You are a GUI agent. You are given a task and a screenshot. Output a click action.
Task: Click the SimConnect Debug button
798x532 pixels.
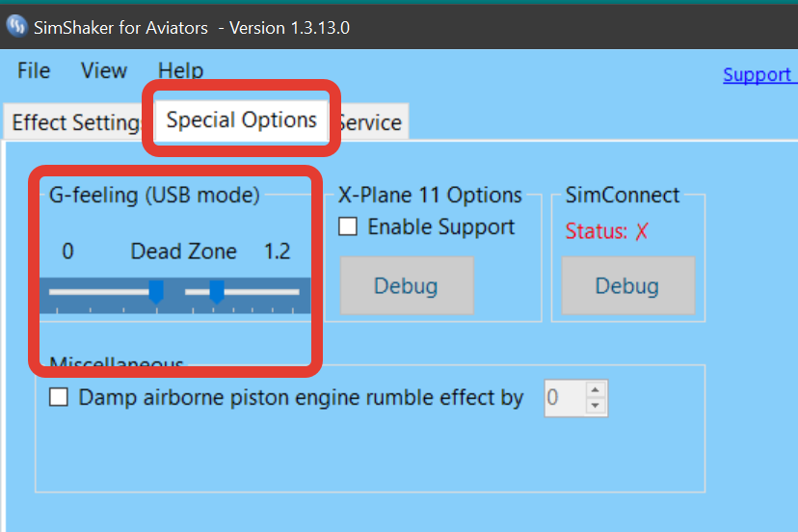628,285
